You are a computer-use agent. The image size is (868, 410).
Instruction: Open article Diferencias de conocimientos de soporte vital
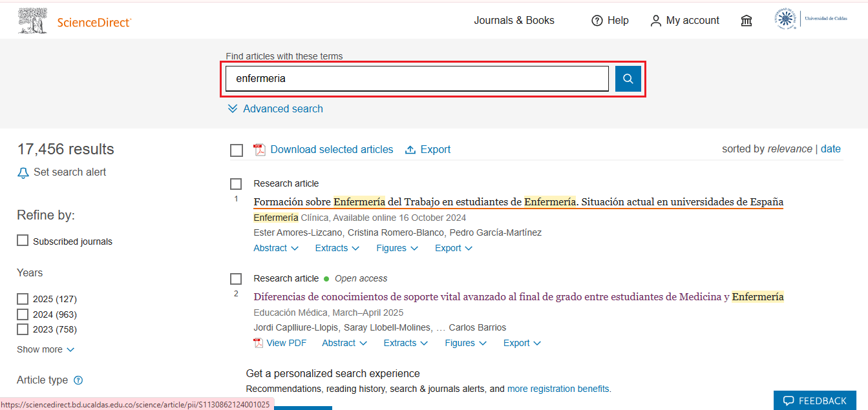518,297
